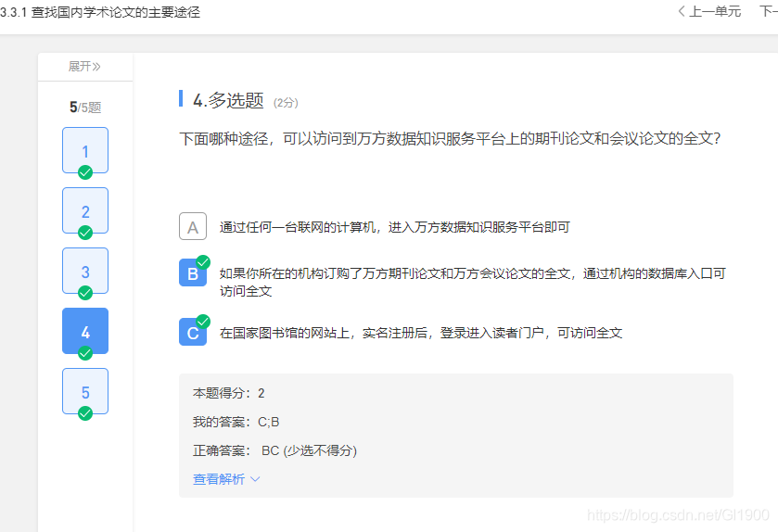Toggle option C letter box
The width and height of the screenshot is (778, 532).
click(x=193, y=332)
